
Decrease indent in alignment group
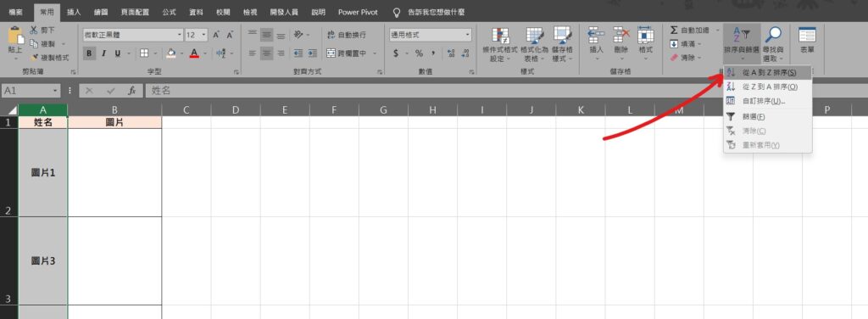[298, 53]
